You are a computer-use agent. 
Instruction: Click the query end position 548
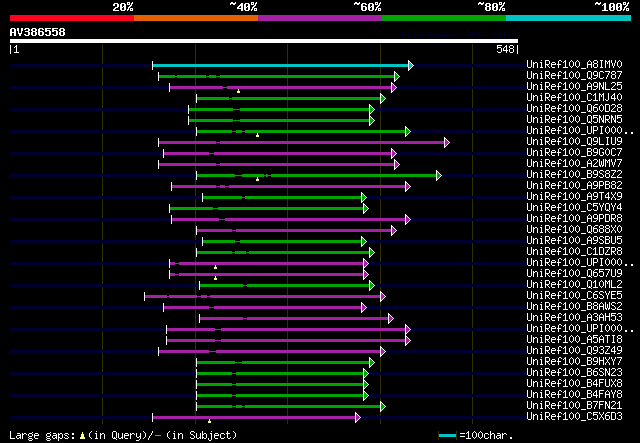click(505, 49)
